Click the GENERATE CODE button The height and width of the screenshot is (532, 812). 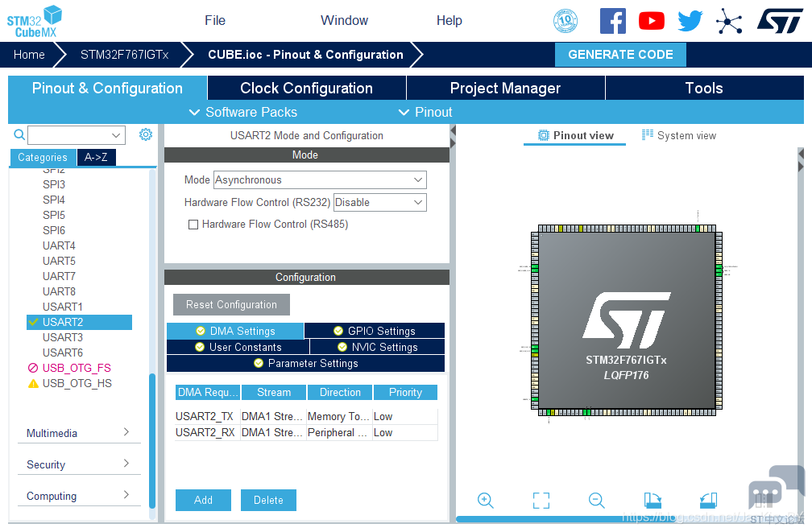620,55
